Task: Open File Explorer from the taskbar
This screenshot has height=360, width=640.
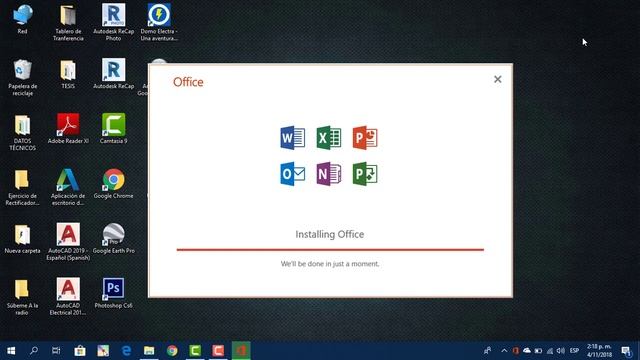Action: (149, 351)
